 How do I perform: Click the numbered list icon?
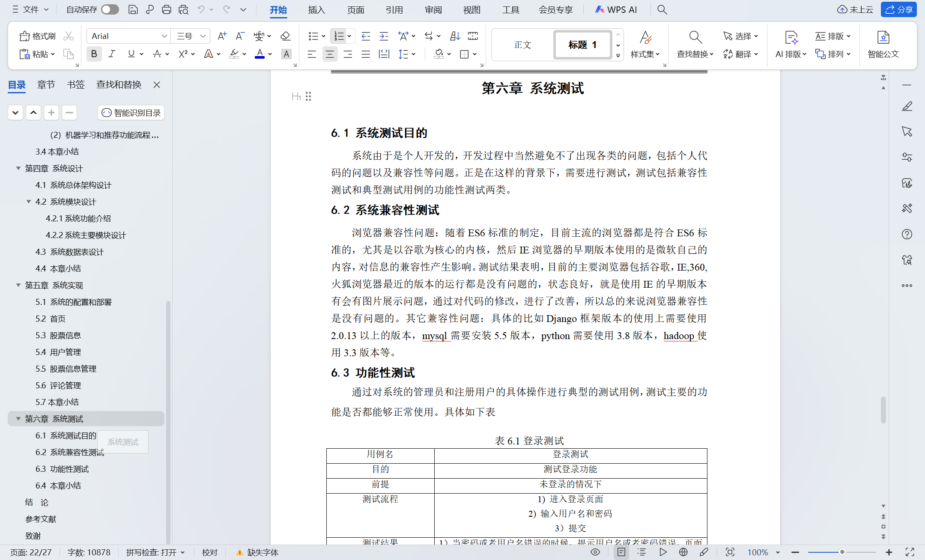pos(339,36)
